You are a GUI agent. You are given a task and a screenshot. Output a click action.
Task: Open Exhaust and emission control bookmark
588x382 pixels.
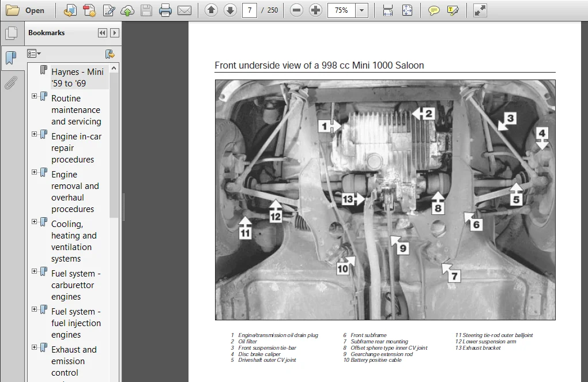coord(74,361)
